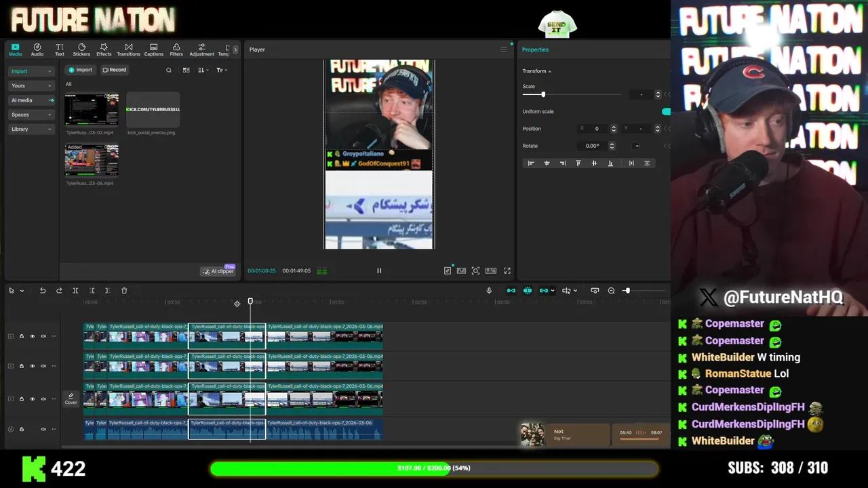This screenshot has height=488, width=868.
Task: Click the rotate dial knob
Action: coord(637,146)
